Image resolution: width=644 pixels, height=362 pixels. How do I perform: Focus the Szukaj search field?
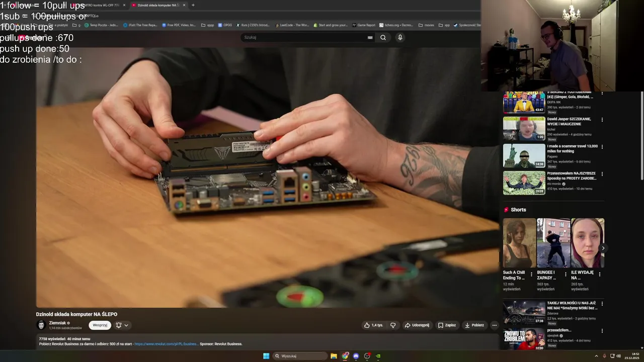[304, 37]
